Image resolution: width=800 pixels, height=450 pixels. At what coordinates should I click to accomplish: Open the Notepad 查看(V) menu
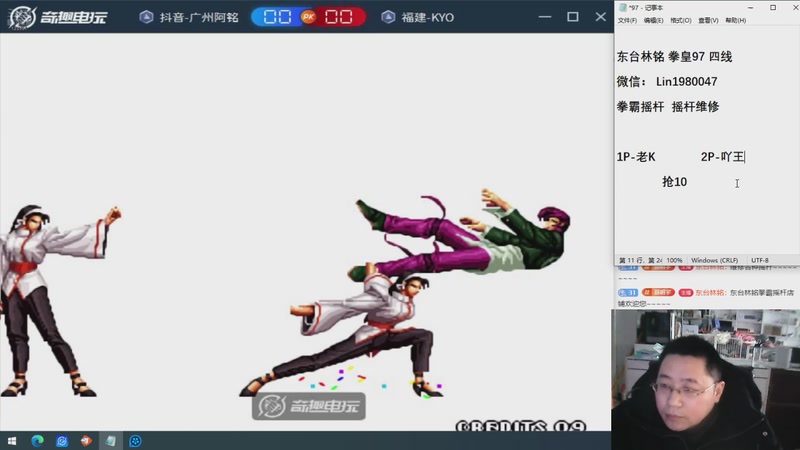click(x=708, y=20)
